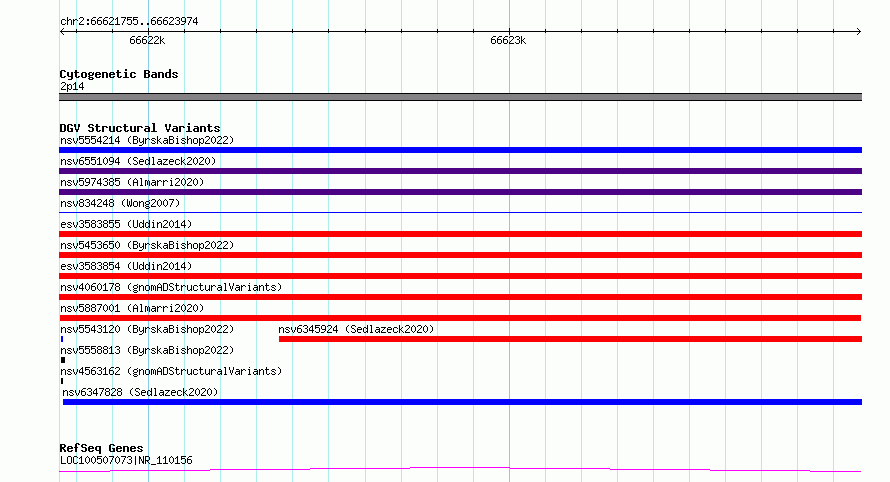
Task: Select the nsv4060178 (gnomADStructuralVariants) label
Action: pyautogui.click(x=171, y=287)
